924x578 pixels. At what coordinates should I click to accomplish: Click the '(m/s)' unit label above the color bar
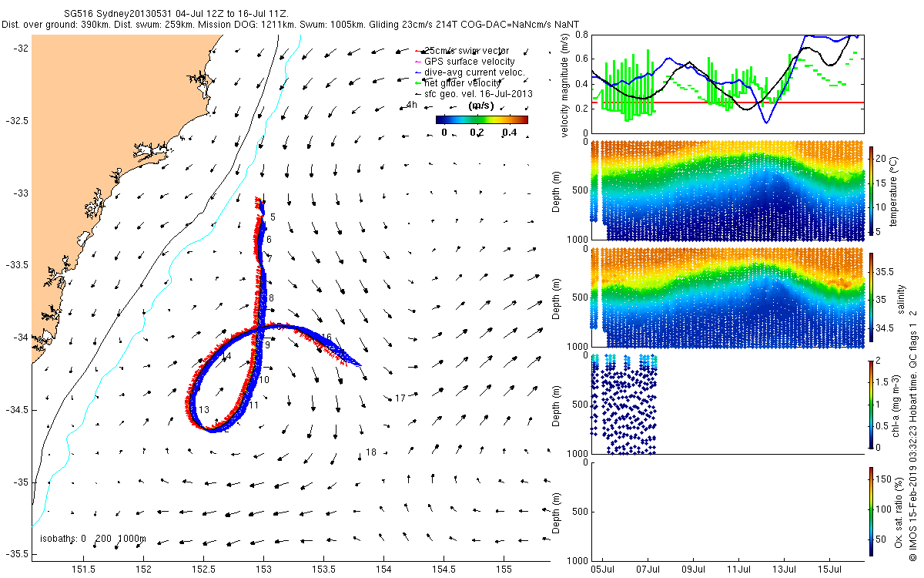[x=481, y=106]
